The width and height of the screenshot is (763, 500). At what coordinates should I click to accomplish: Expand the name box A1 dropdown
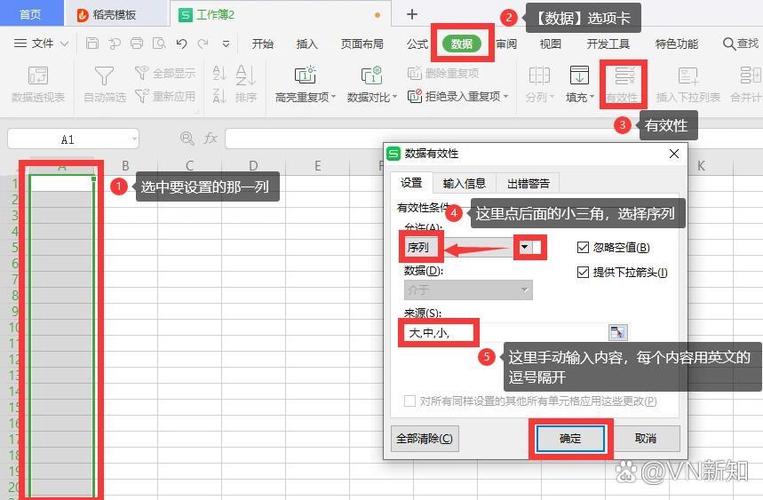134,140
